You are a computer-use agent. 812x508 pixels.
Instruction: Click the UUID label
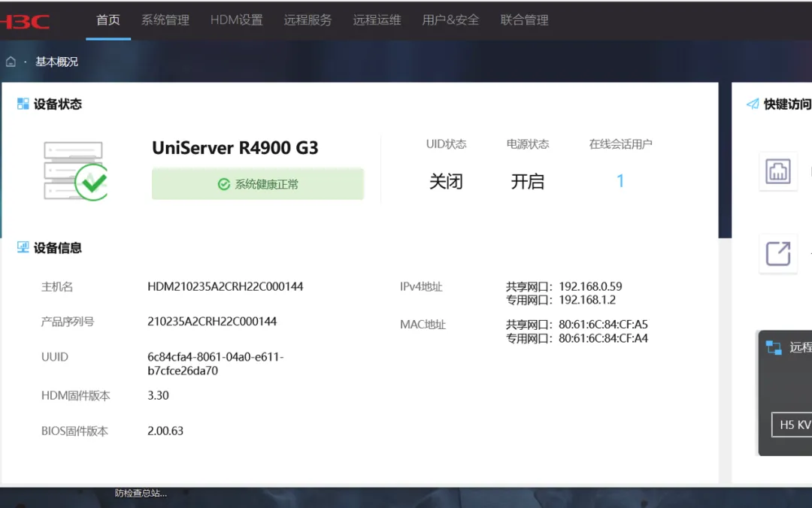(54, 357)
